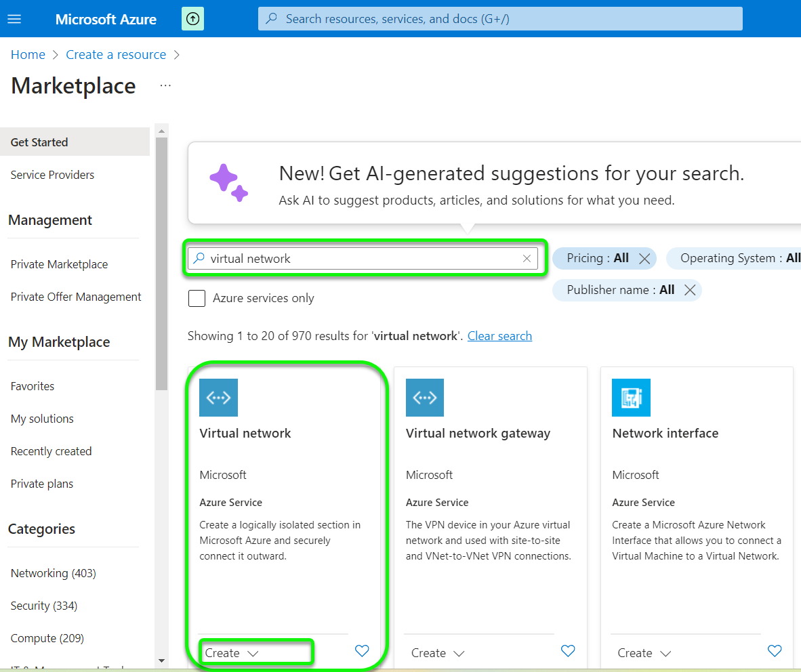Toggle the Azure services only checkbox
The image size is (801, 672).
click(x=197, y=298)
